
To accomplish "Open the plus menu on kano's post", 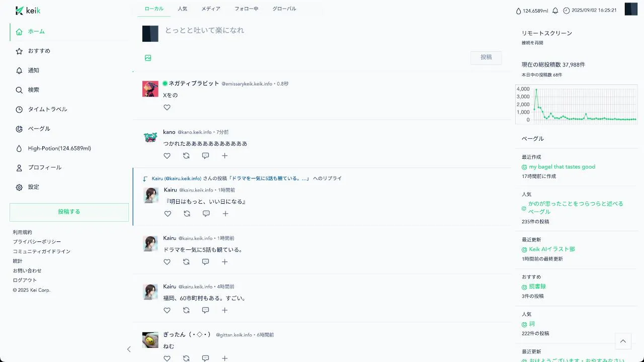I will tap(224, 156).
